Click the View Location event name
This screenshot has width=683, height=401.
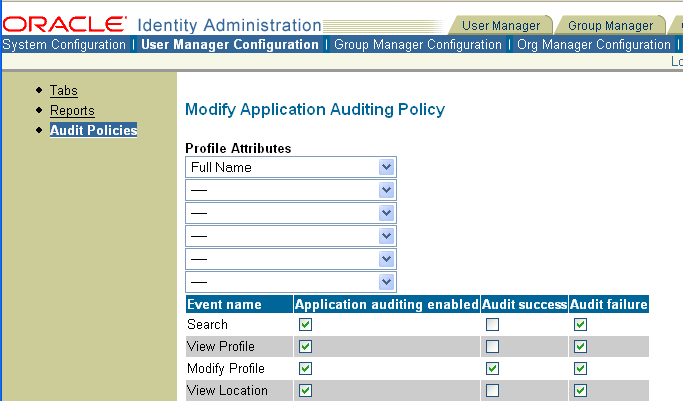227,391
